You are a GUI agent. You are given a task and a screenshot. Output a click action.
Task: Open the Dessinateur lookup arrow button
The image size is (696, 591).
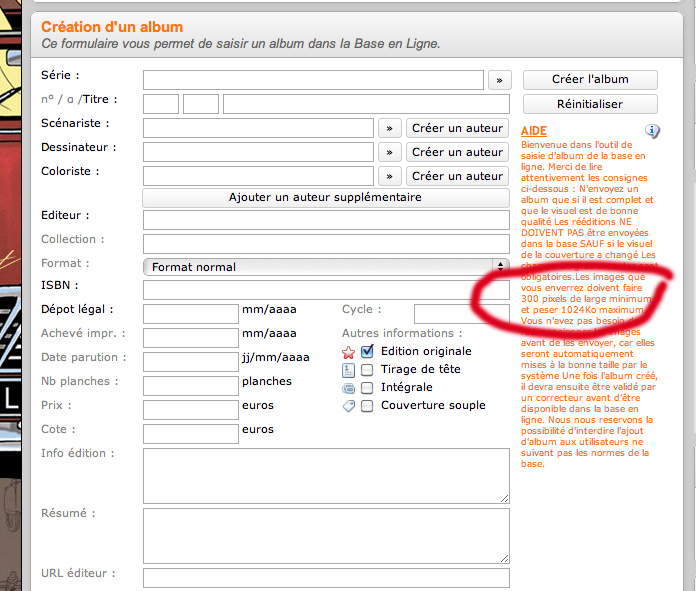(x=389, y=152)
